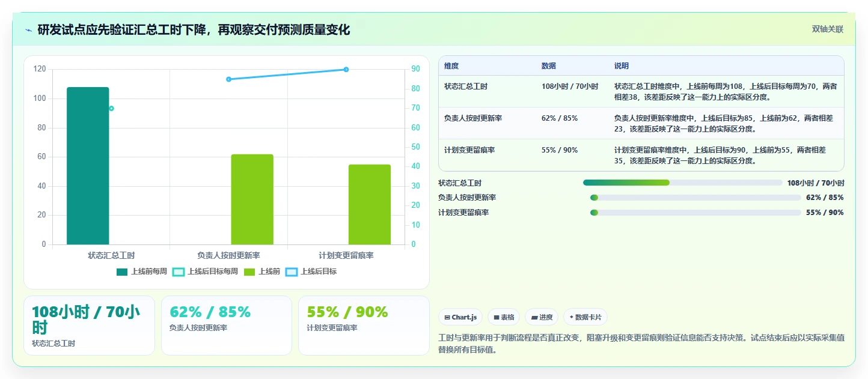Click the icon inside the 进度 chip
The height and width of the screenshot is (379, 868).
click(x=534, y=317)
